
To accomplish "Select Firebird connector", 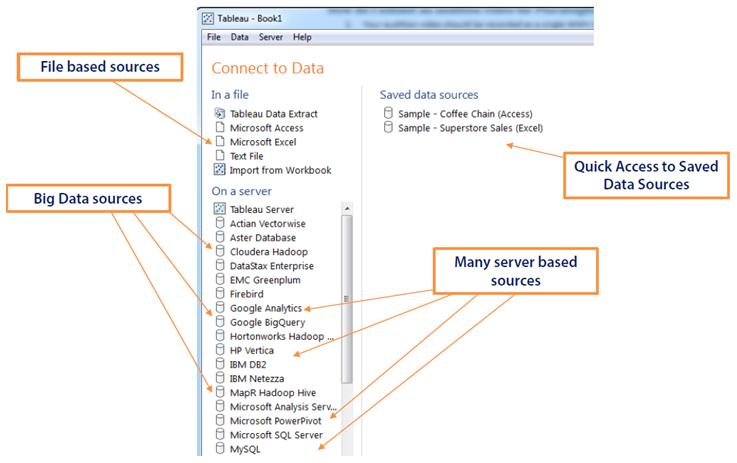I will (246, 294).
